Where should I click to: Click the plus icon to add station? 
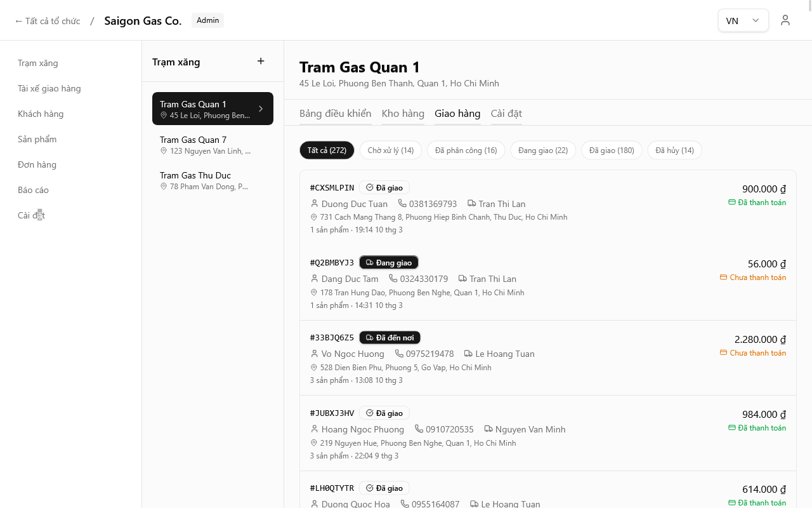pyautogui.click(x=261, y=62)
